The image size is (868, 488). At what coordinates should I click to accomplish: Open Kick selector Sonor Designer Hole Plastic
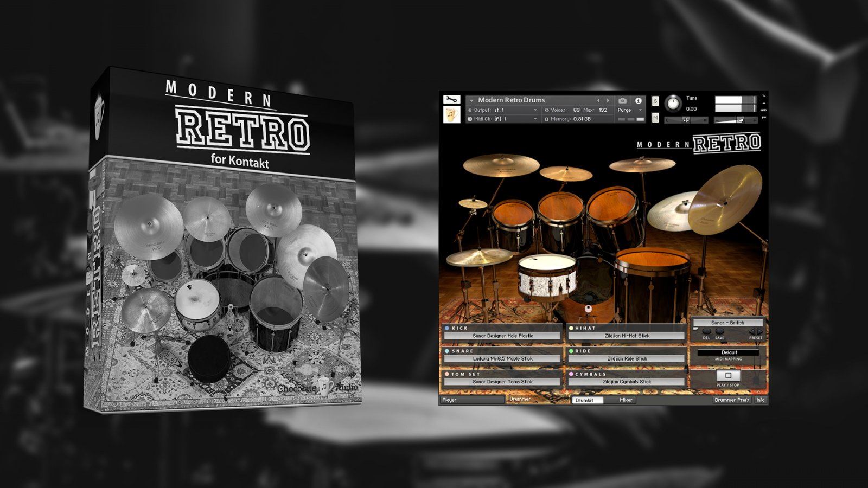tap(502, 336)
